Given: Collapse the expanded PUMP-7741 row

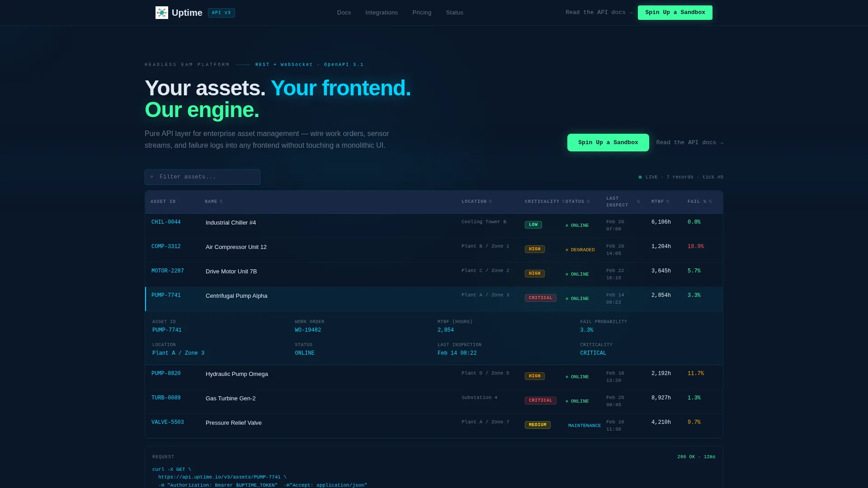Looking at the screenshot, I should coord(434,299).
